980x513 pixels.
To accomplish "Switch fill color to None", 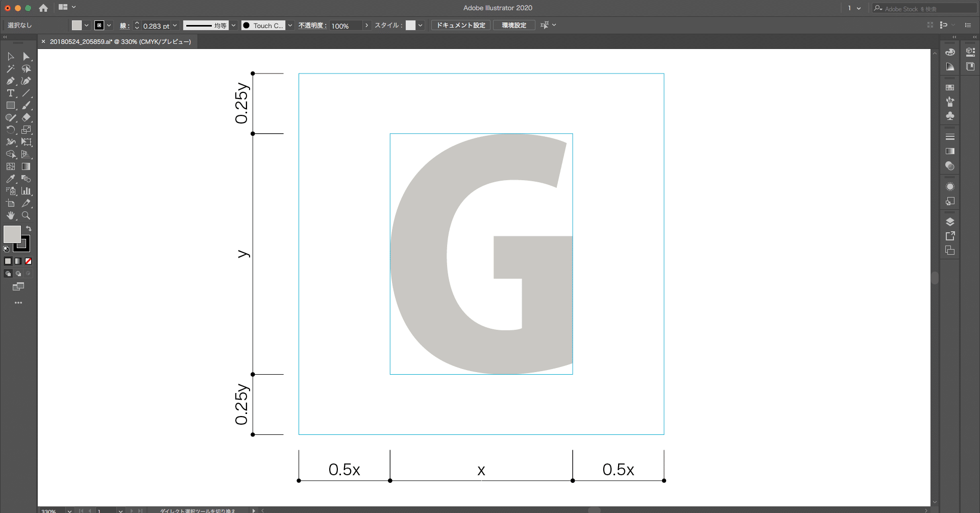I will coord(28,261).
